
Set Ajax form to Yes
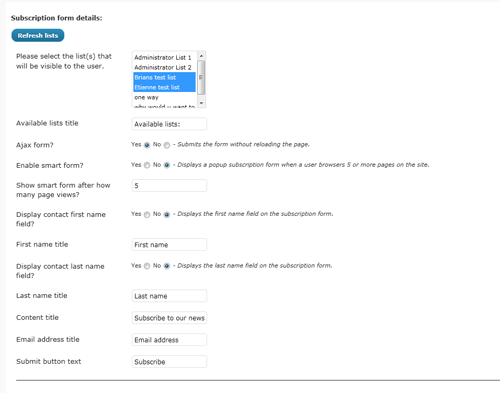click(147, 145)
